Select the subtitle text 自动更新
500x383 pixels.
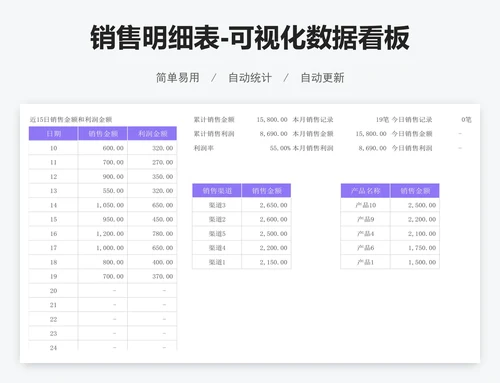click(322, 78)
